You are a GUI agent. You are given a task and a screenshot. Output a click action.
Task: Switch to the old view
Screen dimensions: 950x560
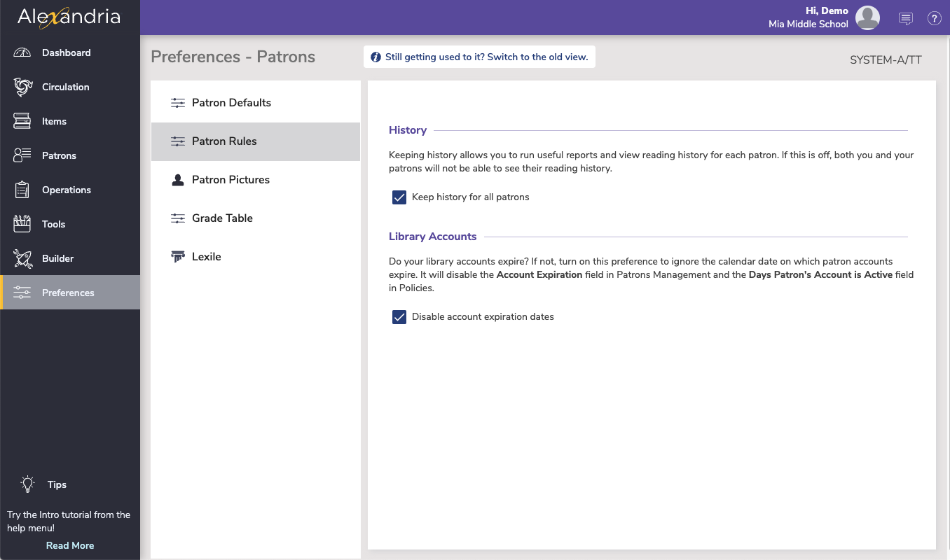(479, 57)
